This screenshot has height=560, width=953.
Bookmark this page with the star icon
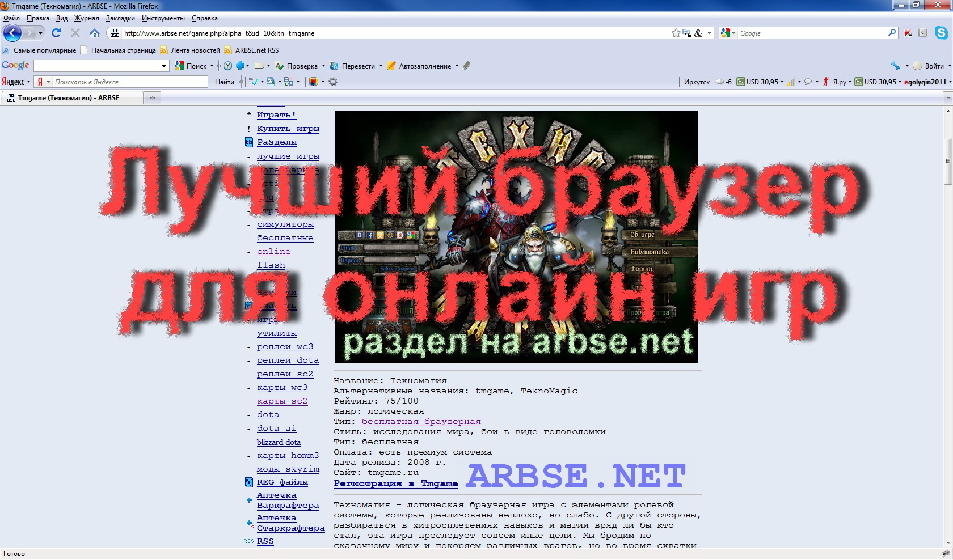coord(676,33)
